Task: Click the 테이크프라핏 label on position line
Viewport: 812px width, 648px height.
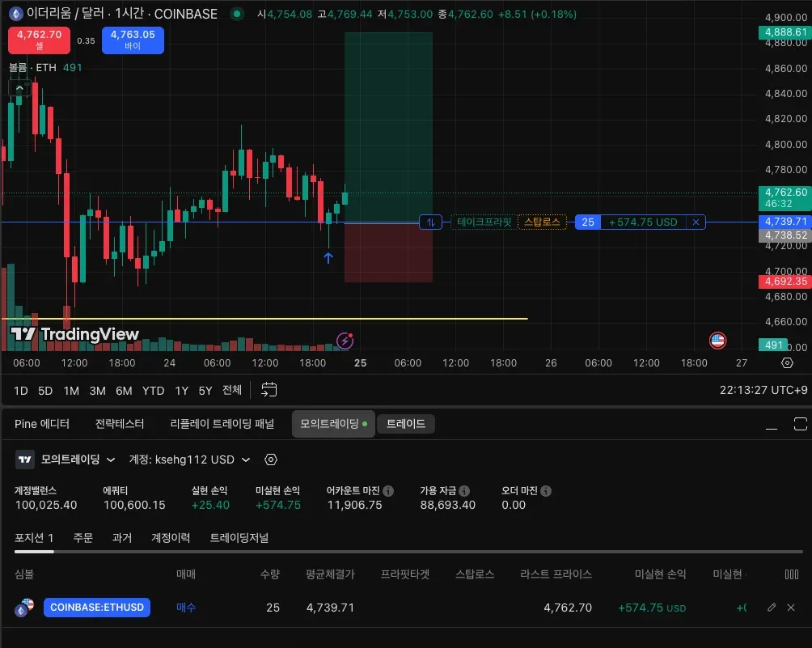Action: click(x=484, y=222)
